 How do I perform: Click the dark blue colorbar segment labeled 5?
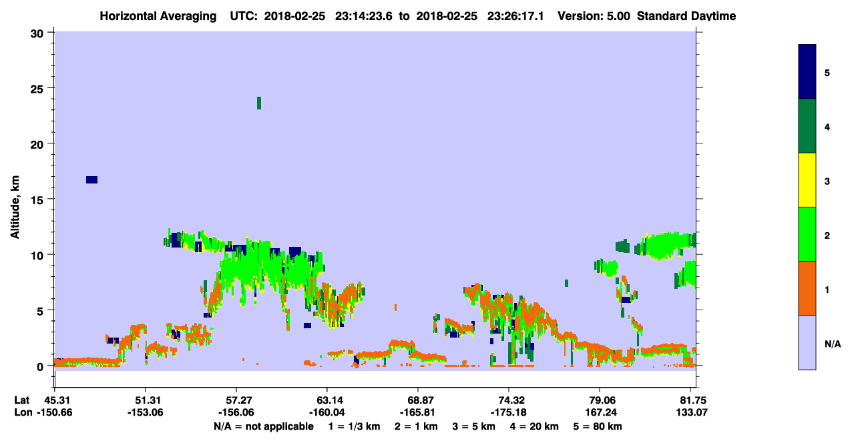pyautogui.click(x=807, y=72)
